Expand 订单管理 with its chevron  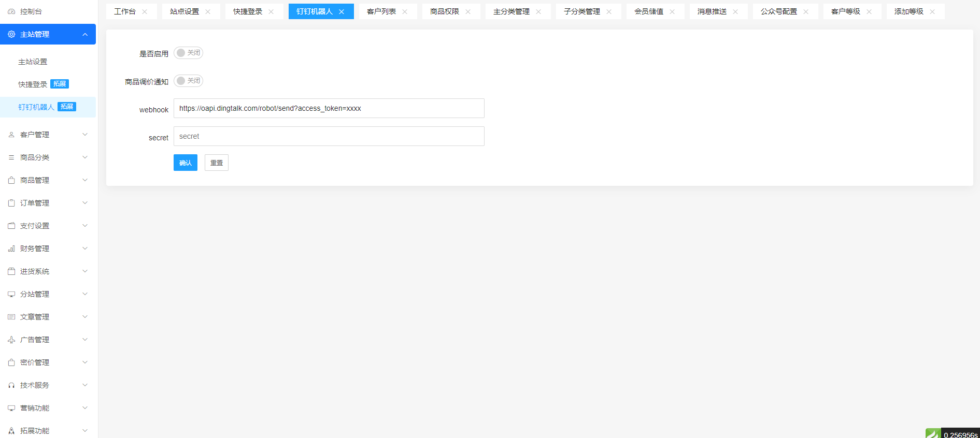85,203
